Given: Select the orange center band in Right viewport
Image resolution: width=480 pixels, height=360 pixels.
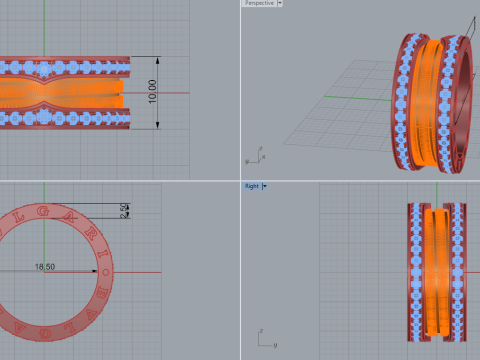Looking at the screenshot, I should pos(436,272).
